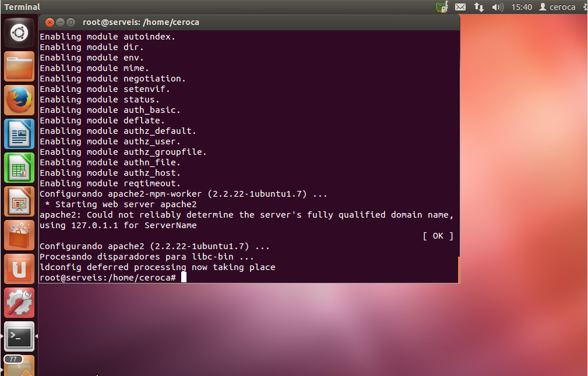Select the Terminal launcher icon
588x376 pixels.
coord(19,336)
